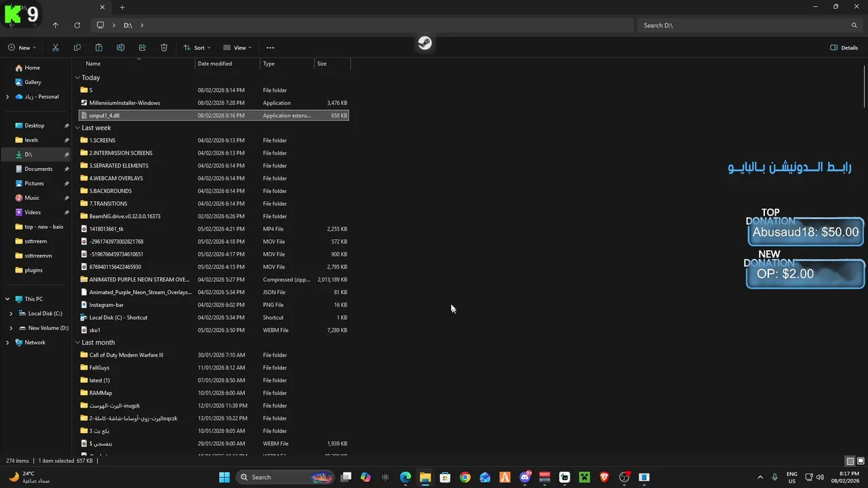Viewport: 868px width, 488px height.
Task: Open the See more three-dots menu
Action: coord(270,47)
